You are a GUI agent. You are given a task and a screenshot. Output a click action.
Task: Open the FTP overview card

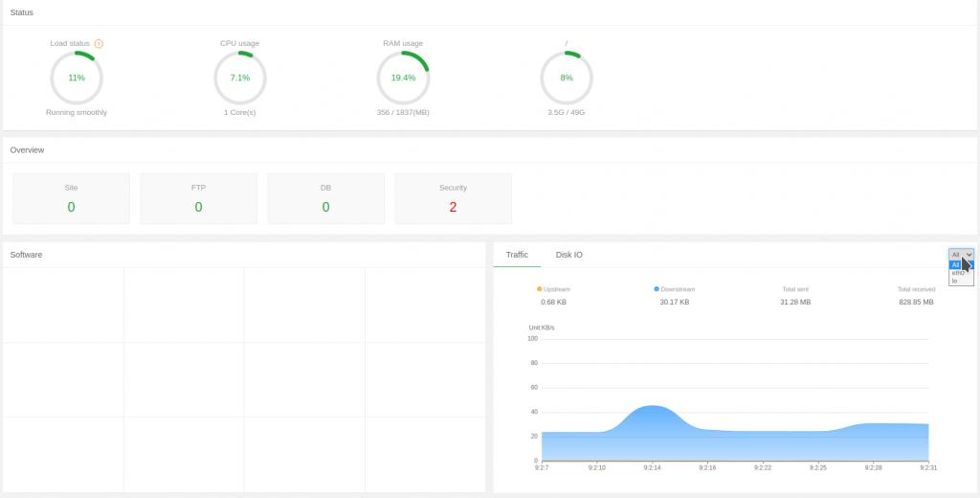pyautogui.click(x=199, y=199)
